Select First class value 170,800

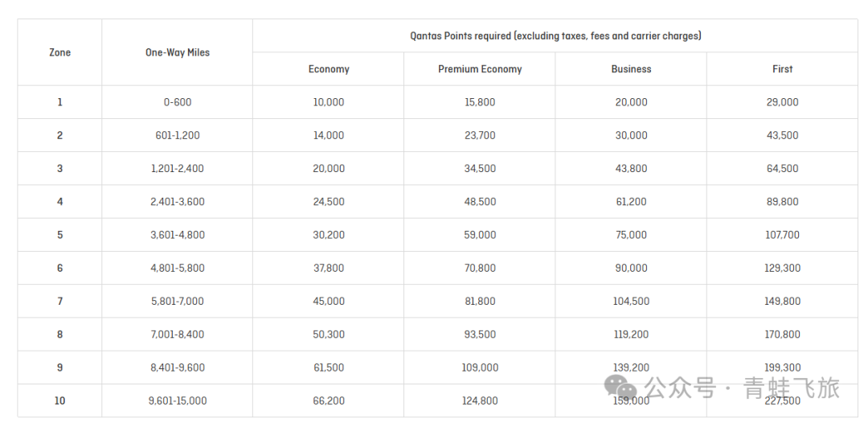click(782, 335)
